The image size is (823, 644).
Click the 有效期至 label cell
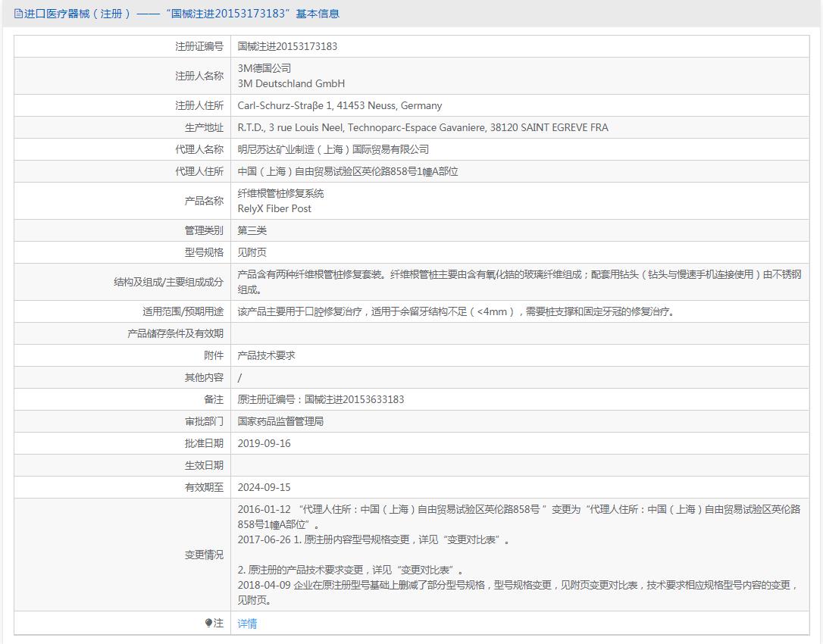[x=122, y=488]
